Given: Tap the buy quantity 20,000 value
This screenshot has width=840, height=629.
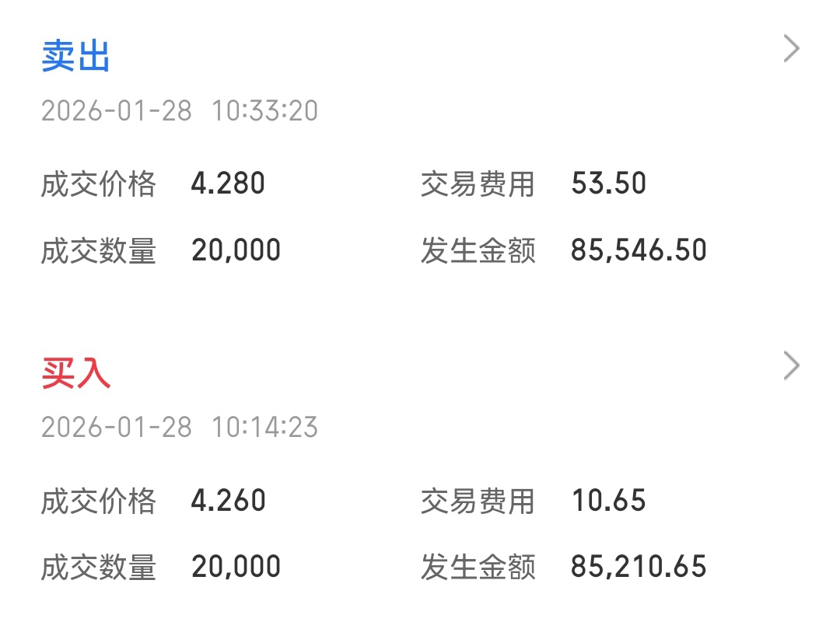Looking at the screenshot, I should (236, 567).
